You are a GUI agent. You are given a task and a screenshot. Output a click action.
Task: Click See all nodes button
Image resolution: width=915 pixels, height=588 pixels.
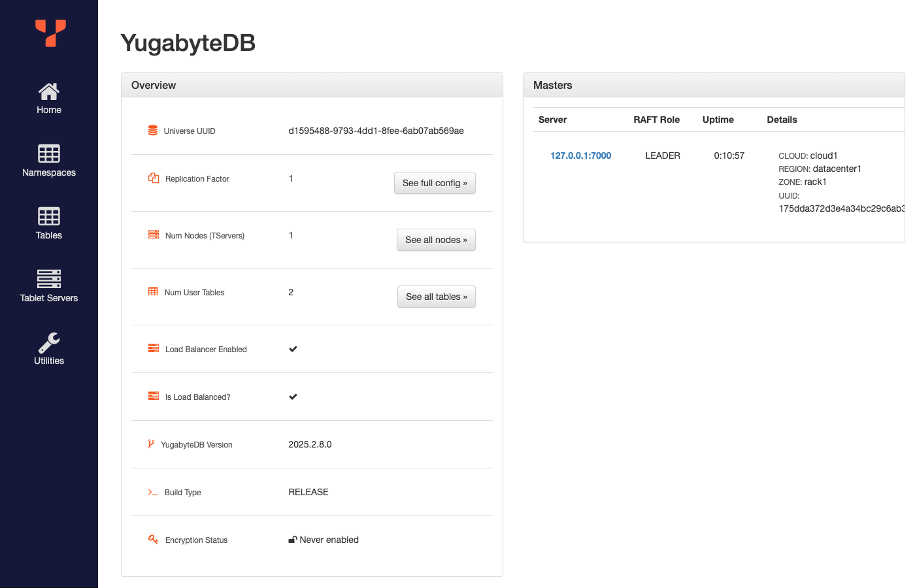(436, 240)
